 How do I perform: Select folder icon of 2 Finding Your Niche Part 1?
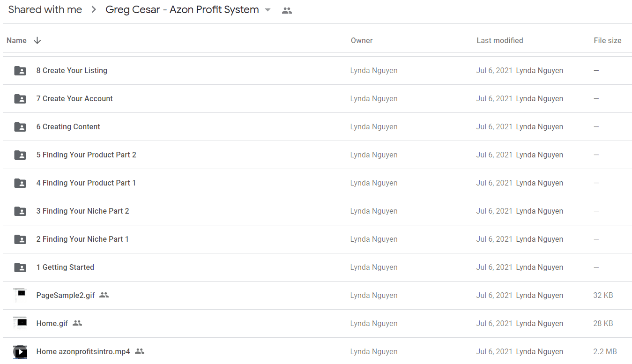click(20, 239)
